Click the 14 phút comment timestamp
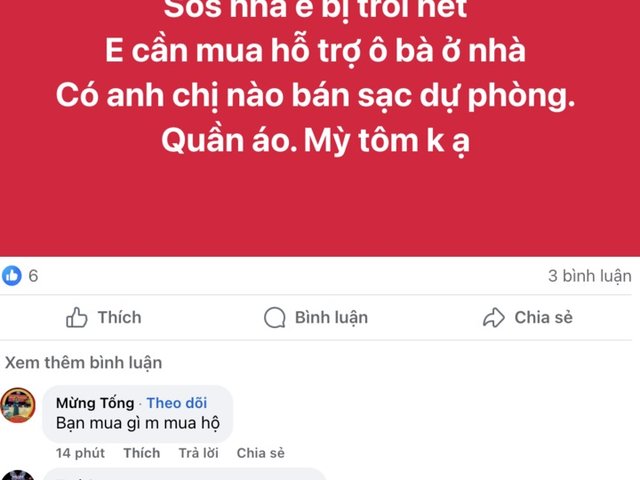The width and height of the screenshot is (640, 480). point(80,453)
